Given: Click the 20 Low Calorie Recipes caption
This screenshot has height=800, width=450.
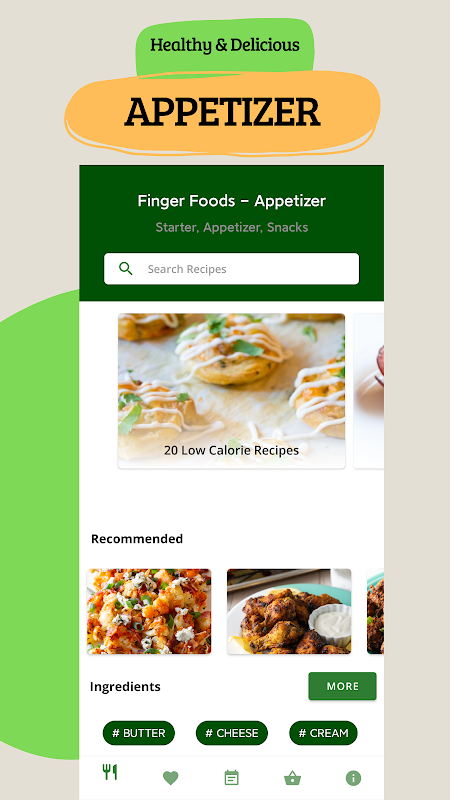Looking at the screenshot, I should 232,451.
